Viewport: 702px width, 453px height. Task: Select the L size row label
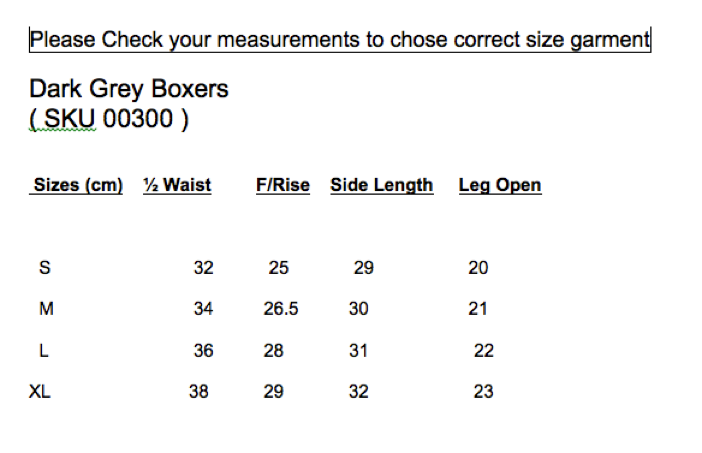pyautogui.click(x=44, y=351)
